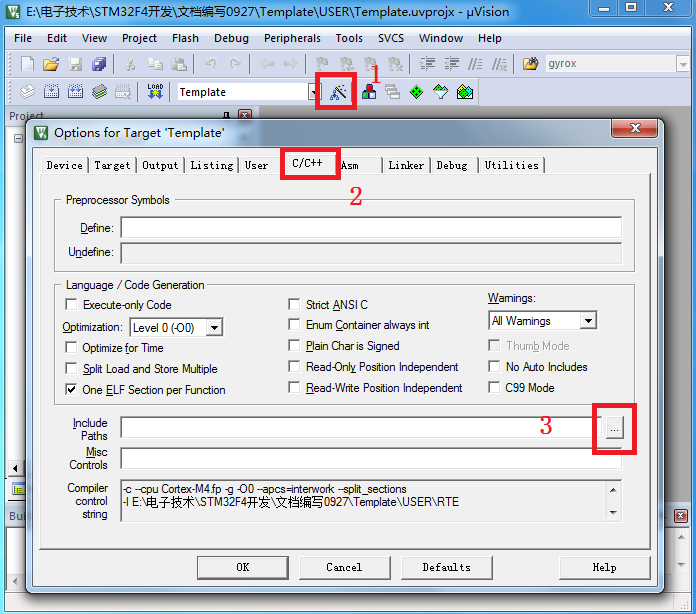Viewport: 696px width, 614px height.
Task: Redo last edit
Action: [x=235, y=64]
